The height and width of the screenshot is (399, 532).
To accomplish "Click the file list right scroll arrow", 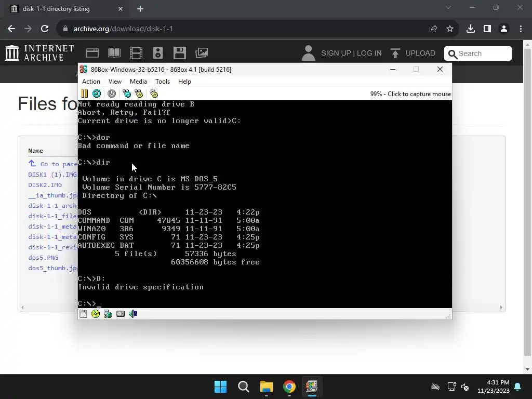I will click(x=501, y=308).
